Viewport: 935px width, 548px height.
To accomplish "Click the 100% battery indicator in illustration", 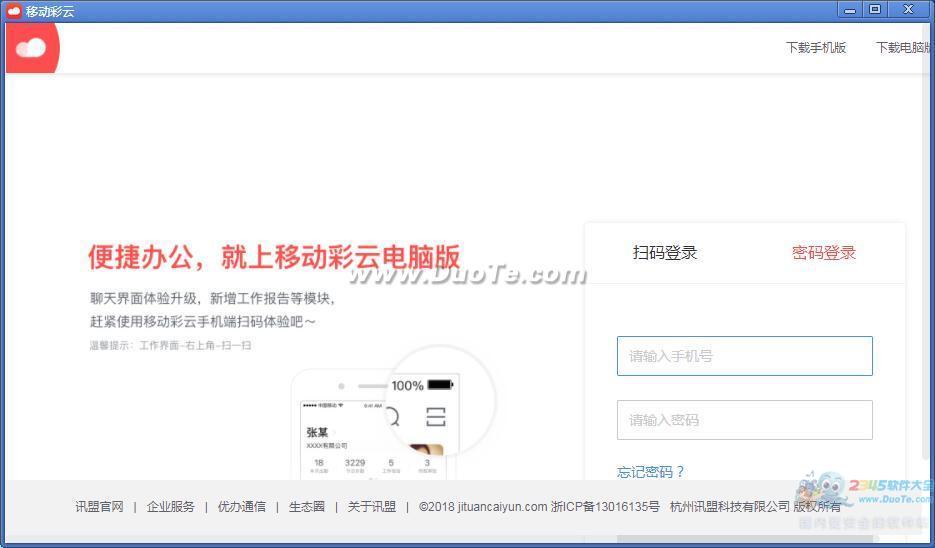I will (x=422, y=385).
